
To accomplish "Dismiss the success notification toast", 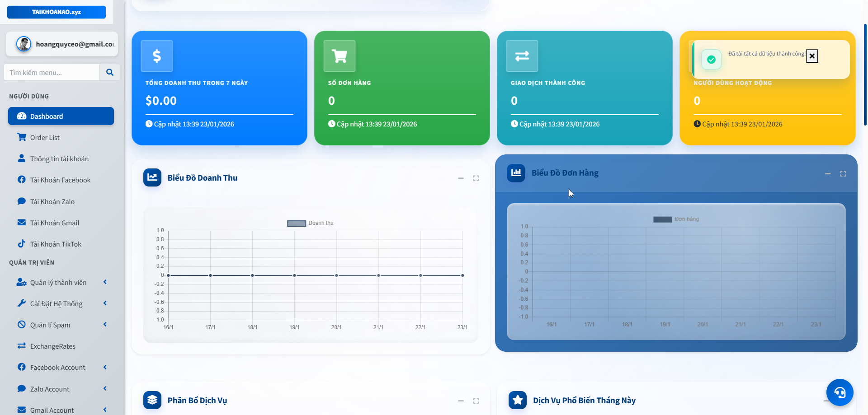I will (812, 56).
